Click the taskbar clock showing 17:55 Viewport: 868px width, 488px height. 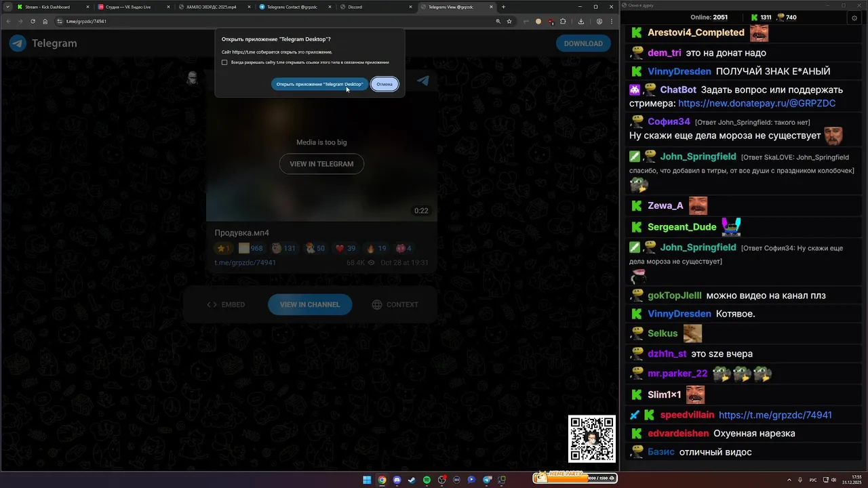click(x=851, y=480)
